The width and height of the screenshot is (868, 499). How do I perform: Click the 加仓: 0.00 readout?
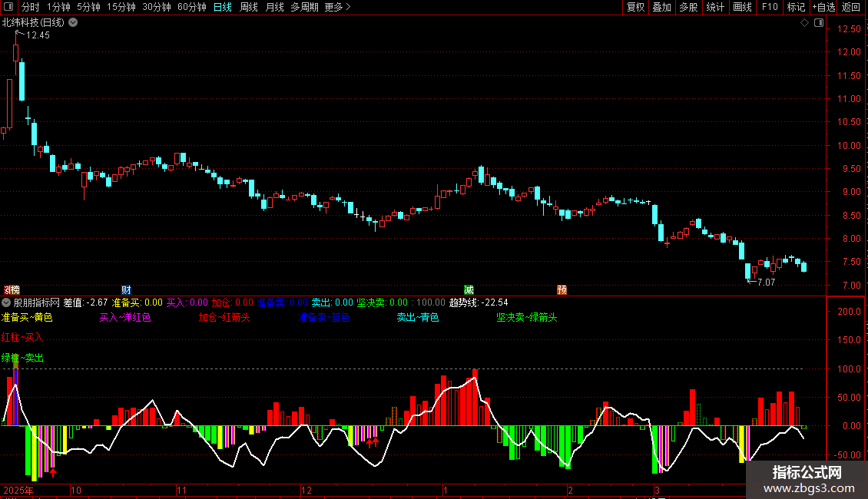click(x=233, y=302)
